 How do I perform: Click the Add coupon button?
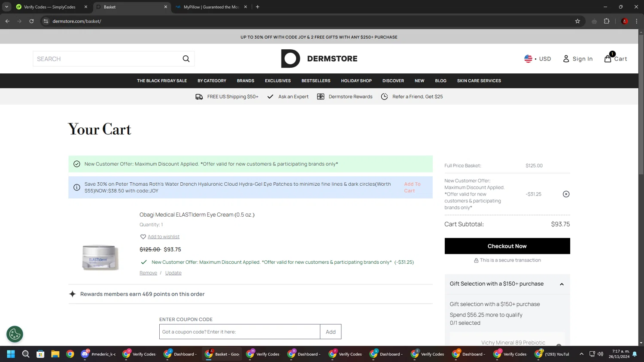tap(331, 332)
